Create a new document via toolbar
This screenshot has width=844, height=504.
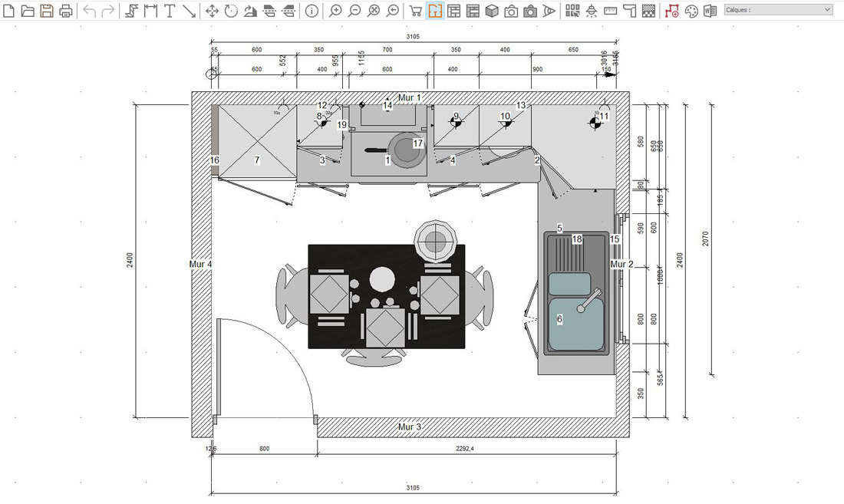point(10,11)
